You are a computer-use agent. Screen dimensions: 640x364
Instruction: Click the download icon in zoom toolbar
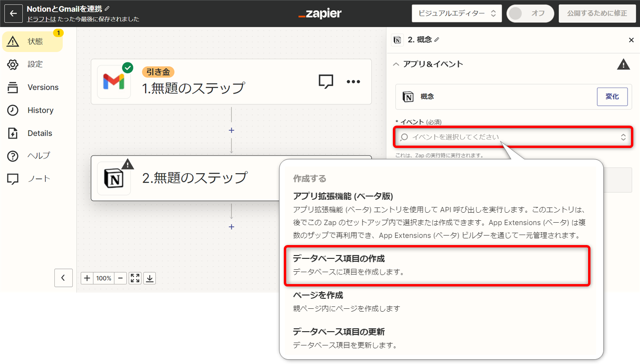pos(150,278)
